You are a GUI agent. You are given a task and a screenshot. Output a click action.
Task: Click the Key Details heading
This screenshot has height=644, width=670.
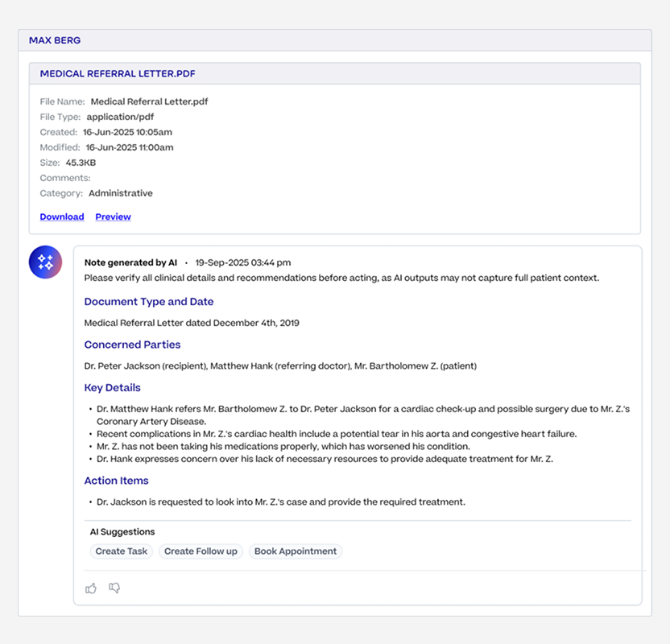pyautogui.click(x=113, y=388)
